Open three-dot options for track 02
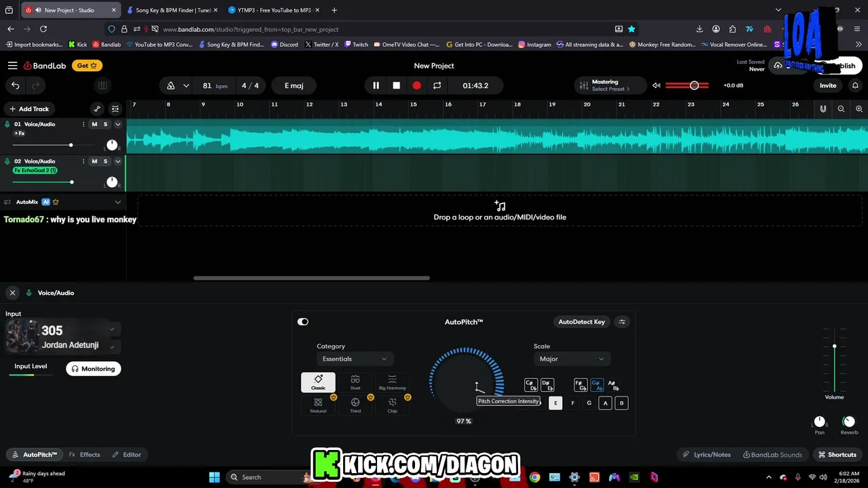This screenshot has height=488, width=868. [83, 161]
